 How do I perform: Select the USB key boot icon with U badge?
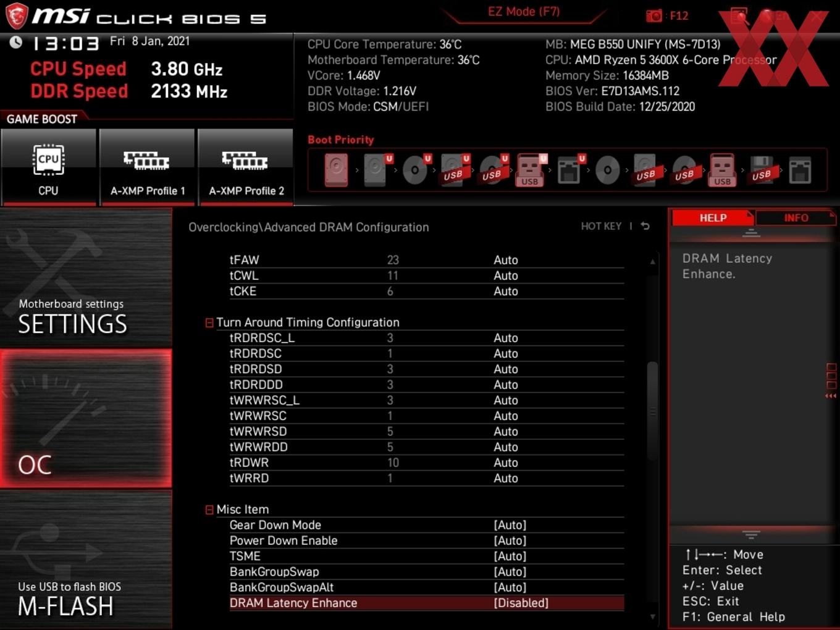tap(531, 170)
